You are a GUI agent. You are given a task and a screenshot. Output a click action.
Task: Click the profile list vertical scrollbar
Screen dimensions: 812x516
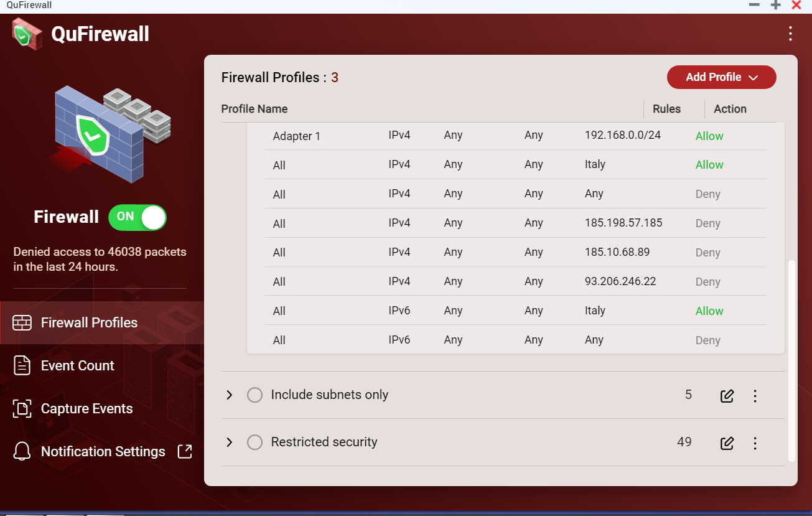pos(791,361)
